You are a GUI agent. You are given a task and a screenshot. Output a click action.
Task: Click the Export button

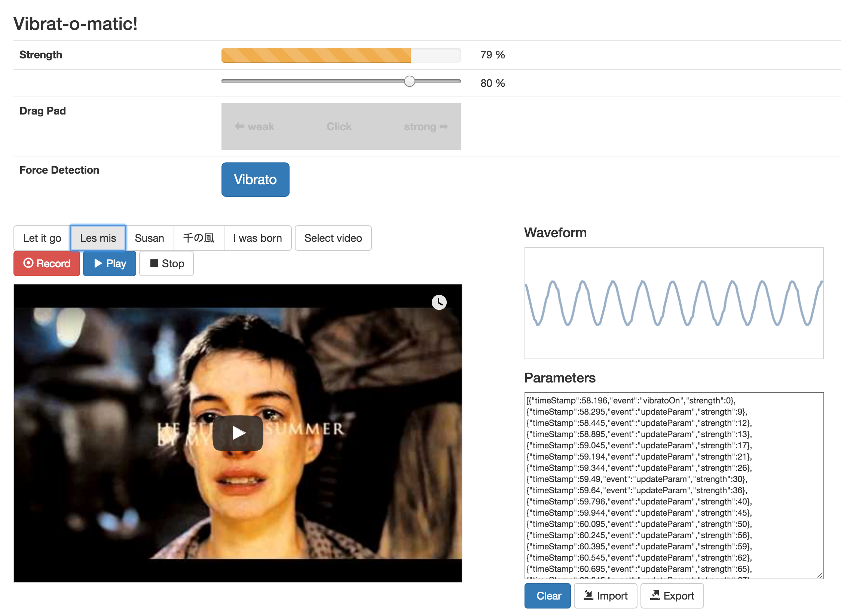(x=672, y=596)
